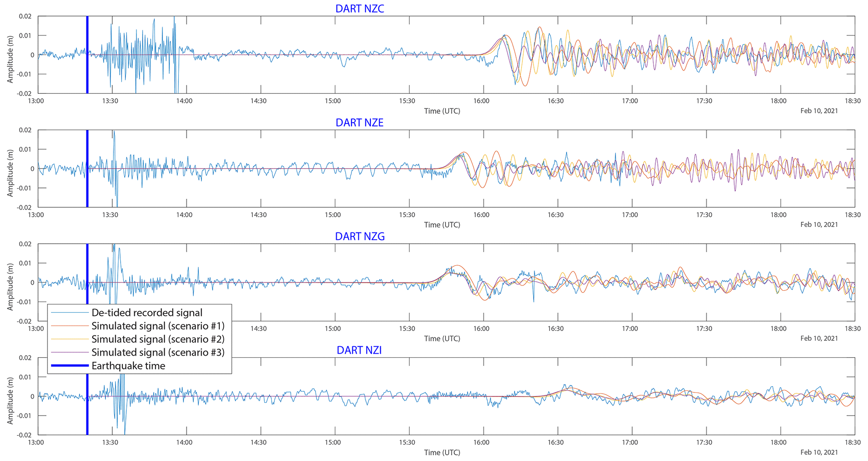Select 'Simulated signal (scenario #3)' legend text

tap(158, 352)
